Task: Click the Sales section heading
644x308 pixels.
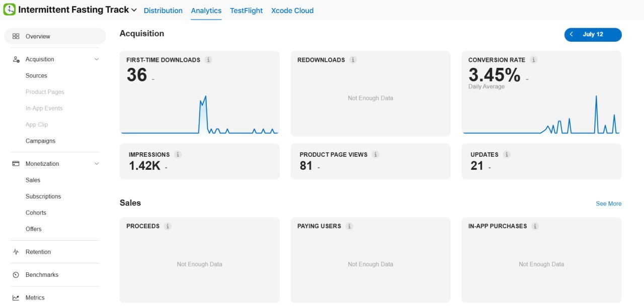Action: click(130, 203)
